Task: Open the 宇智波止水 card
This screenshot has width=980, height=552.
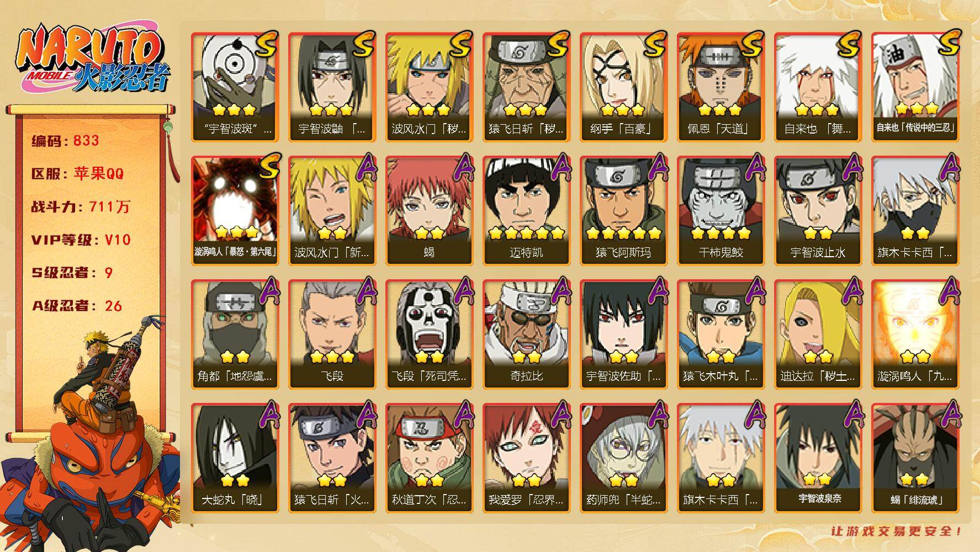Action: (x=818, y=211)
